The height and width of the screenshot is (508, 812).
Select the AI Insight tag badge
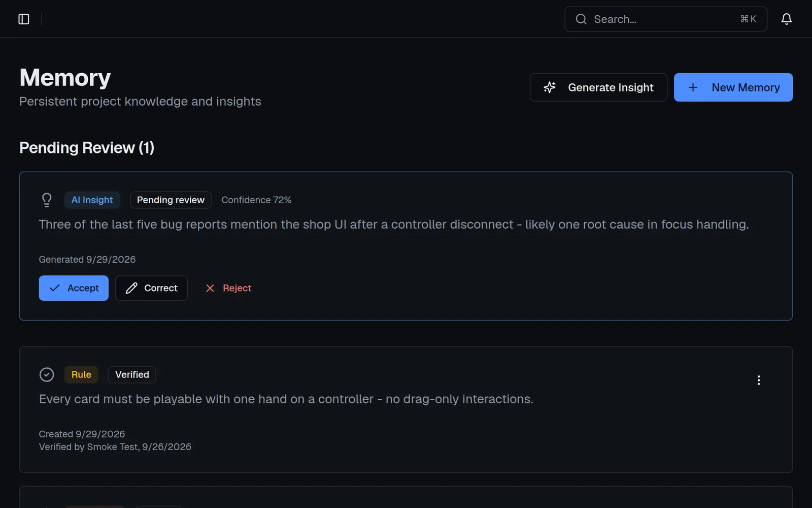click(92, 200)
